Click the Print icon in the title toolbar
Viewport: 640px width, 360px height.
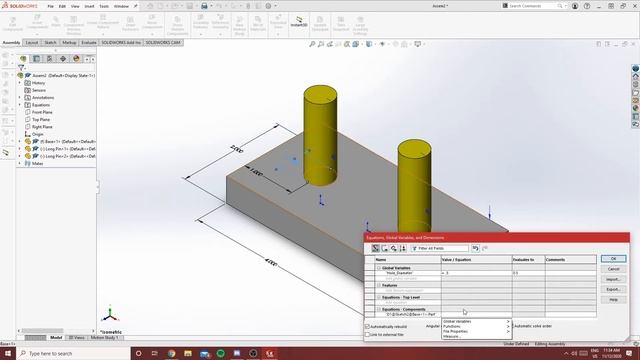[204, 6]
